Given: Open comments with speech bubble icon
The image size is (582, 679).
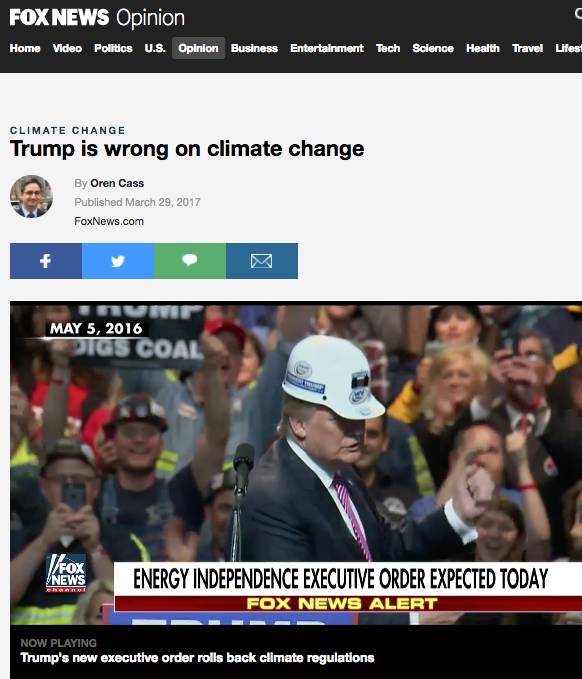Looking at the screenshot, I should 190,261.
